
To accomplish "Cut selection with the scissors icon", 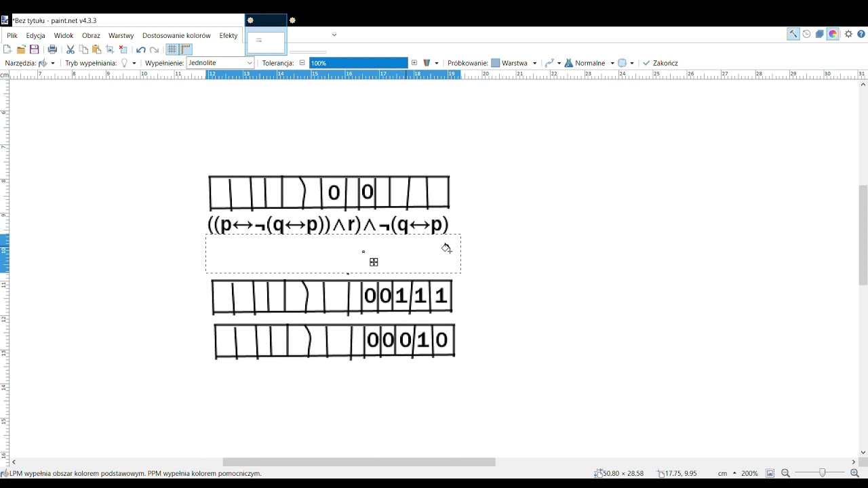I will point(70,49).
